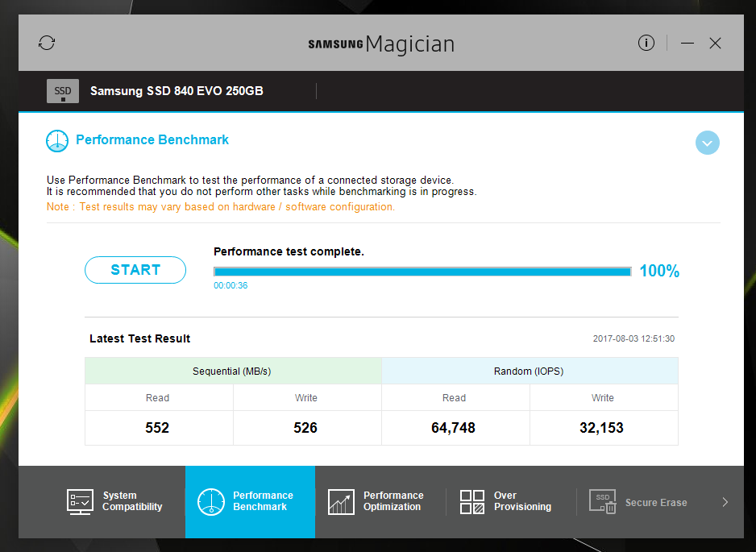Open the System Compatibility tab
This screenshot has height=552, width=756.
(x=132, y=501)
